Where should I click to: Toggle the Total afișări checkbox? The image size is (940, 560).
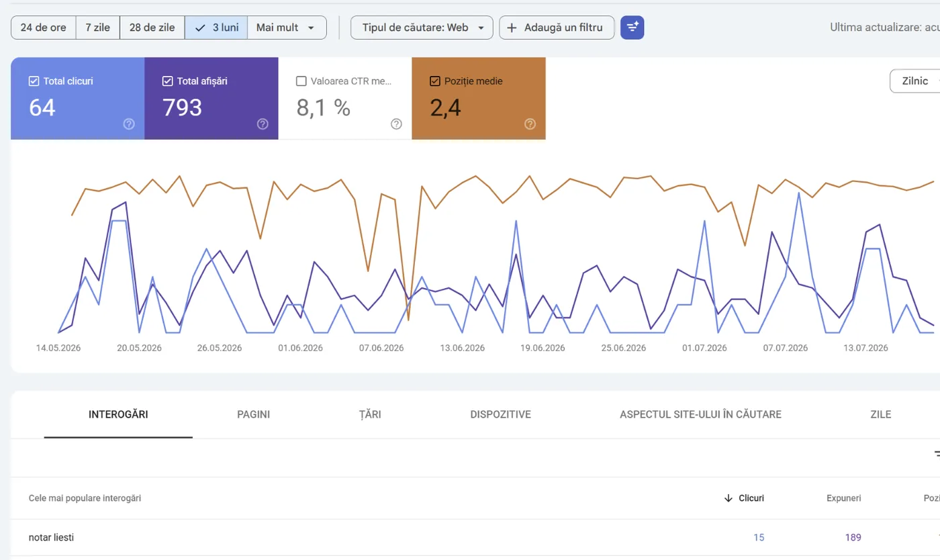pyautogui.click(x=168, y=81)
